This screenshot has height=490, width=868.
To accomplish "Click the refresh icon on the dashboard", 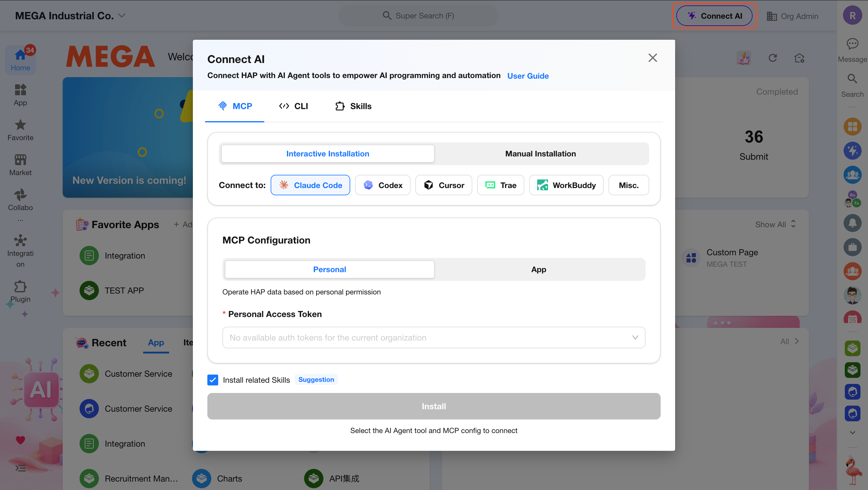I will (x=773, y=58).
